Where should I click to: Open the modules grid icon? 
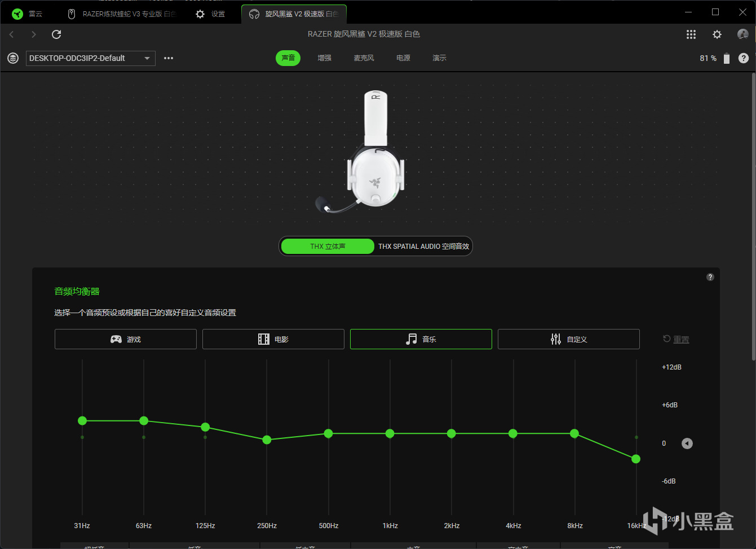[691, 34]
